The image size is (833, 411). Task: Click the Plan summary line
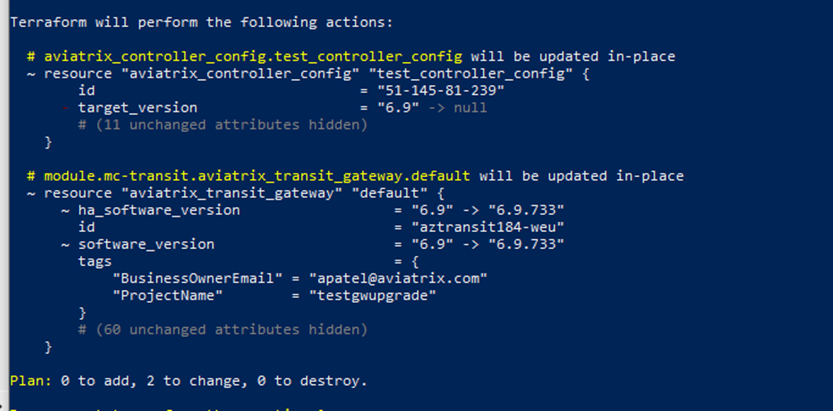coord(189,381)
